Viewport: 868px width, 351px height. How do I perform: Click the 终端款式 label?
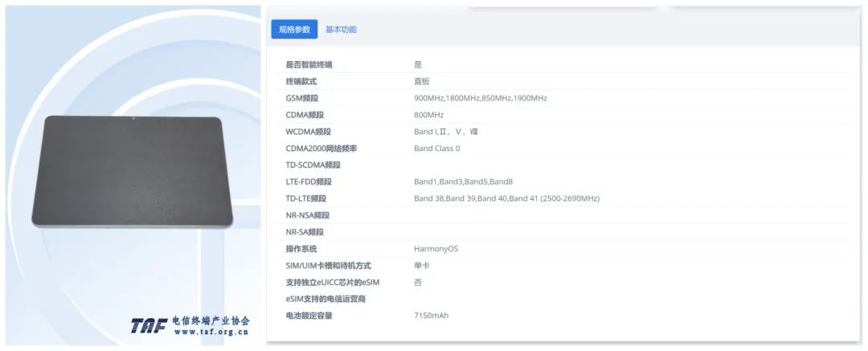click(301, 81)
